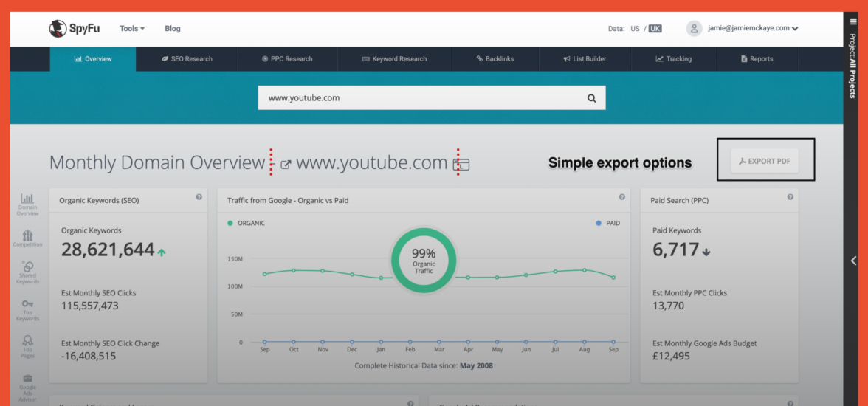868x406 pixels.
Task: Select the Overview tab
Action: click(x=93, y=59)
